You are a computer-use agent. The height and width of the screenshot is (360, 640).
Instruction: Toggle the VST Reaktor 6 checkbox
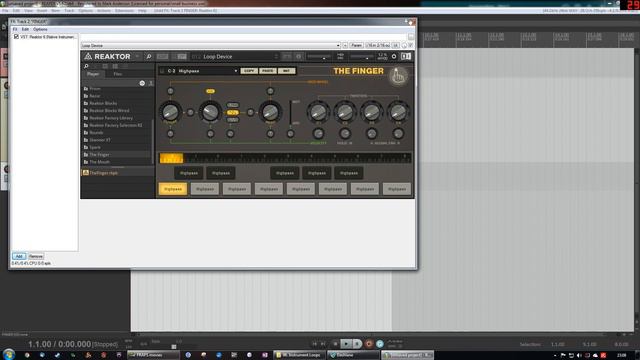[x=16, y=37]
